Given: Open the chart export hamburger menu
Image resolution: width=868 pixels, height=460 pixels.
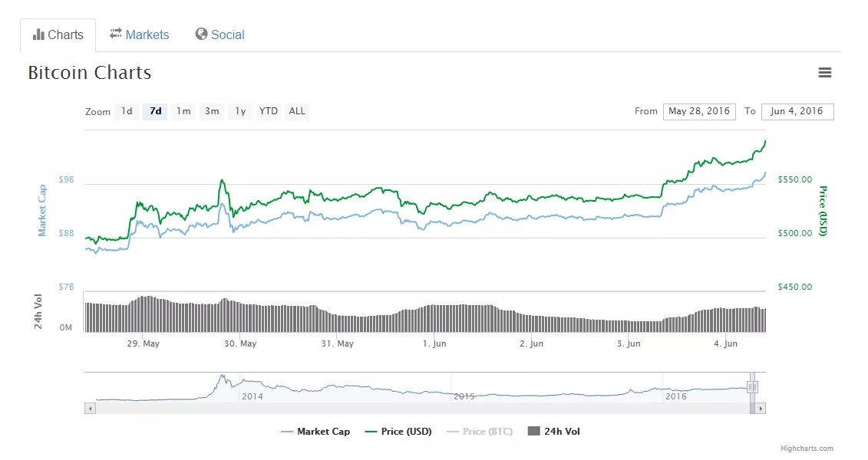Looking at the screenshot, I should coord(825,72).
